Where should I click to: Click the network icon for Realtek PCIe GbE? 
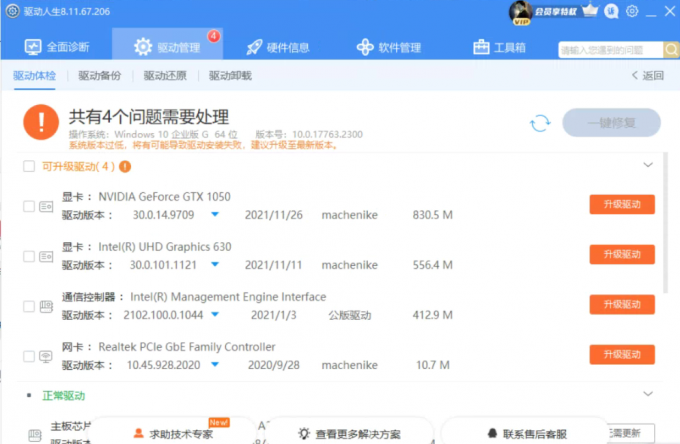(x=46, y=356)
